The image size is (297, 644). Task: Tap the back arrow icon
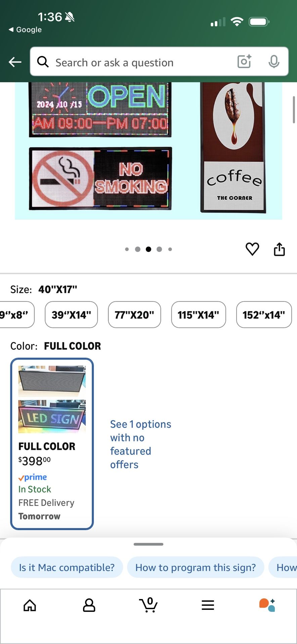[15, 62]
